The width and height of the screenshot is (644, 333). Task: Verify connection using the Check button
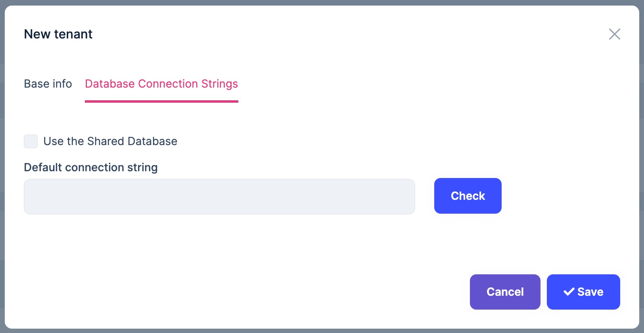468,195
